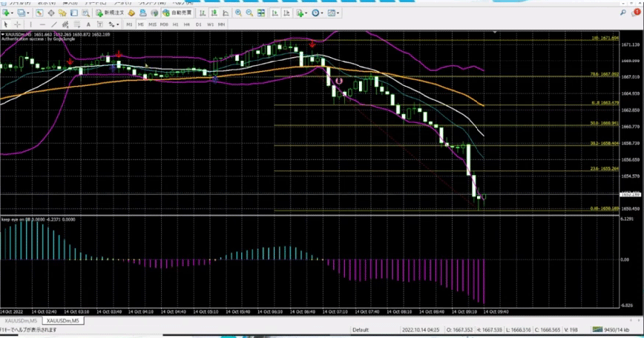Open the search magnifier at top right
This screenshot has height=338, width=644.
click(x=623, y=13)
